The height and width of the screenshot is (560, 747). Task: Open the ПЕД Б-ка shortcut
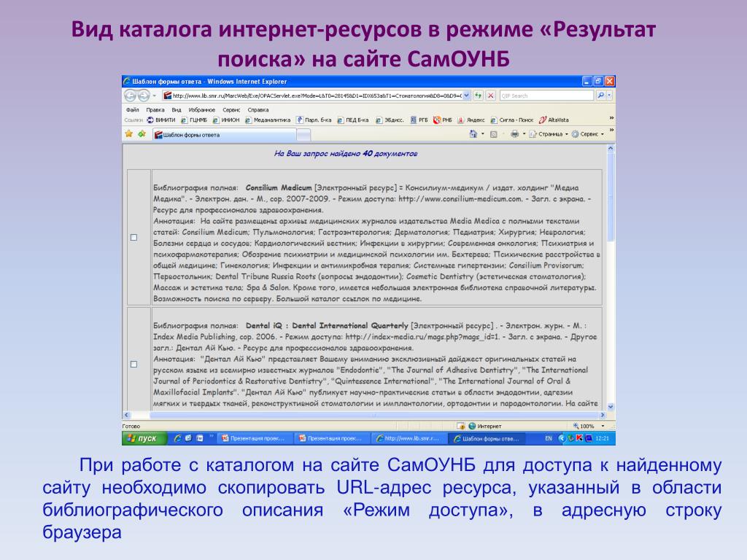[x=353, y=120]
